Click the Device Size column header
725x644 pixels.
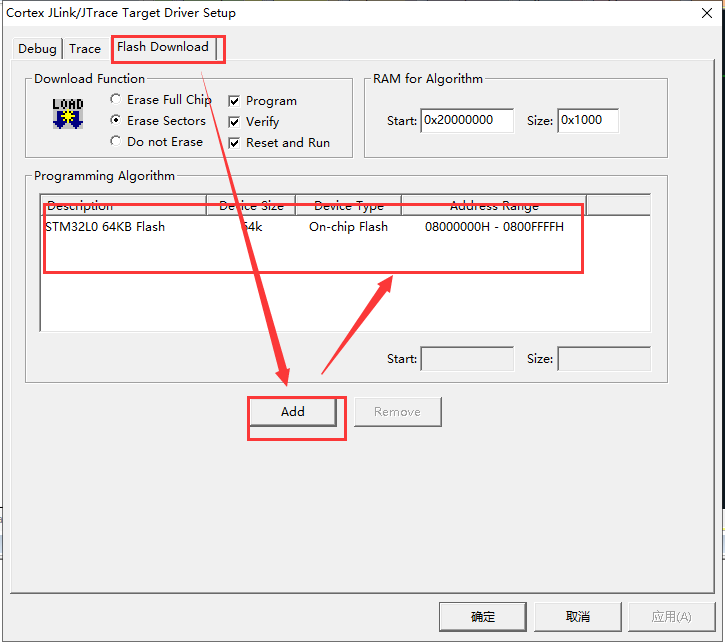point(251,205)
